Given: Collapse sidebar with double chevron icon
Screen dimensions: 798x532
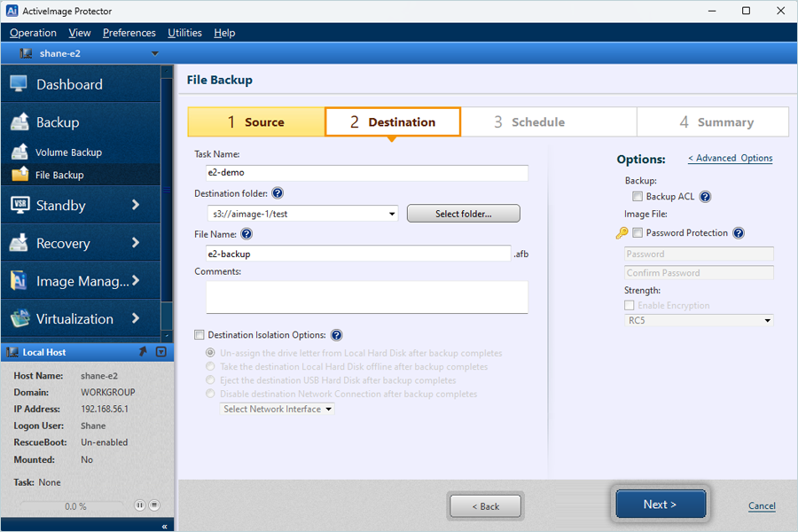Looking at the screenshot, I should pos(164,527).
